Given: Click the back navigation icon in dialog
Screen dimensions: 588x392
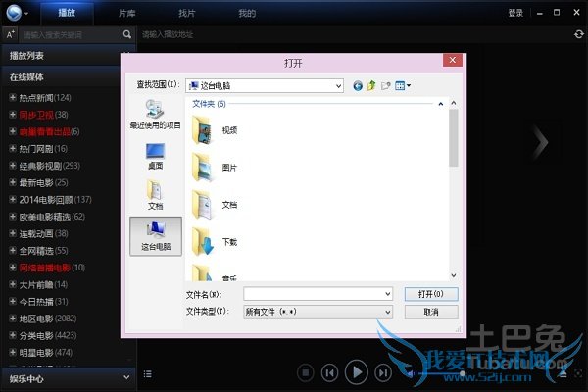Looking at the screenshot, I should point(358,86).
